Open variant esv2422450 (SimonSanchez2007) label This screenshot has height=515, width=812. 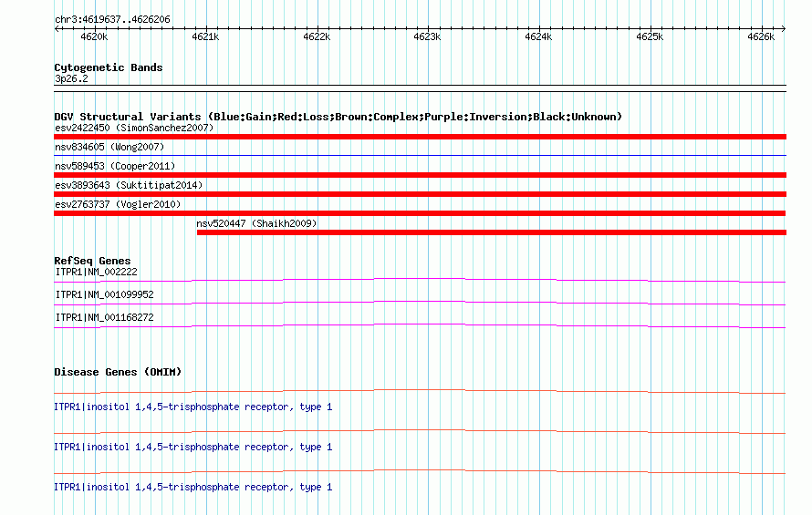pyautogui.click(x=134, y=128)
